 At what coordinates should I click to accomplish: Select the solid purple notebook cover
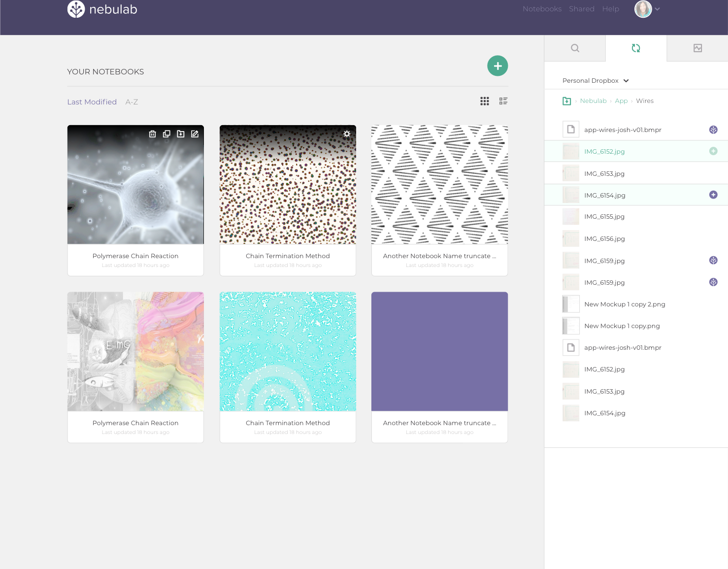point(439,352)
